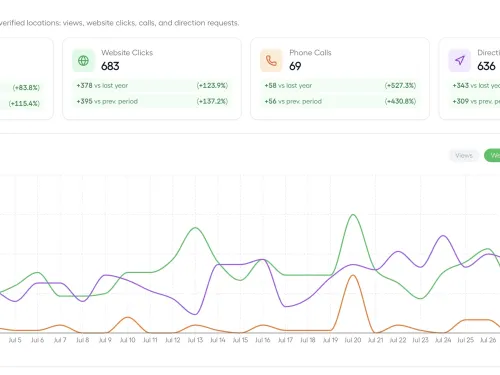Image resolution: width=500 pixels, height=375 pixels.
Task: Select the Website Clicks value 683
Action: click(110, 66)
